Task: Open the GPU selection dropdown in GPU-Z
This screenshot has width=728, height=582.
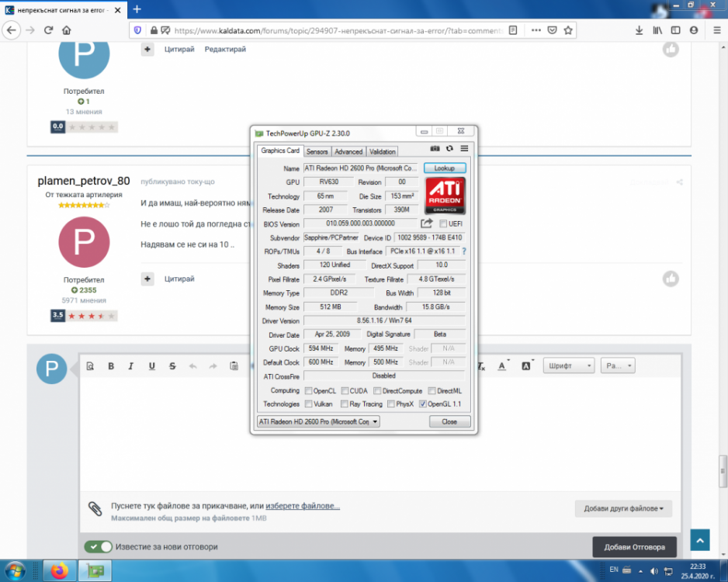Action: click(318, 421)
